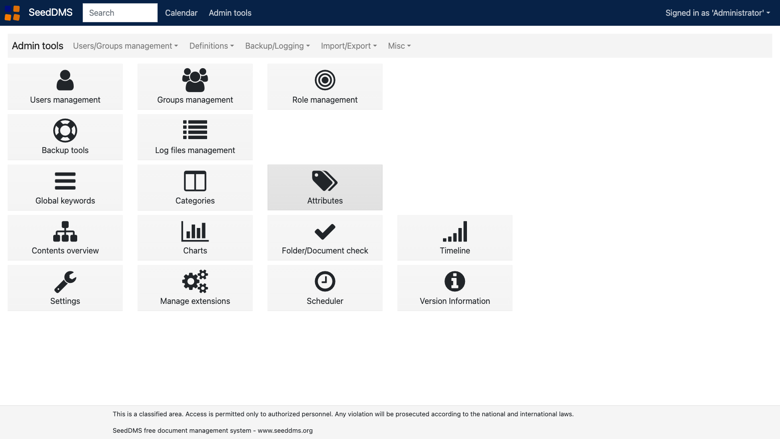Open Charts bar chart icon
Screen dimensions: 780x439
pos(195,232)
